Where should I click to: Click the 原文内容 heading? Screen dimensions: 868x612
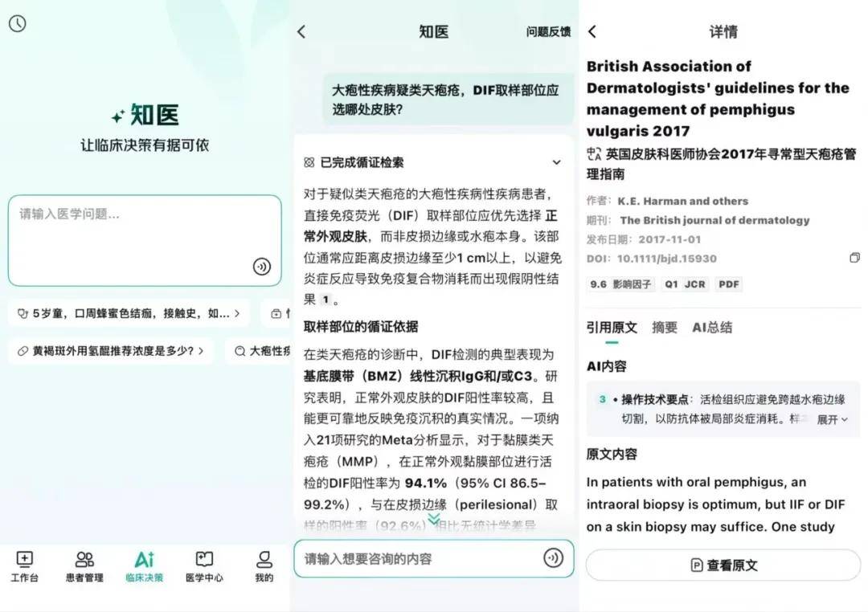click(x=612, y=455)
